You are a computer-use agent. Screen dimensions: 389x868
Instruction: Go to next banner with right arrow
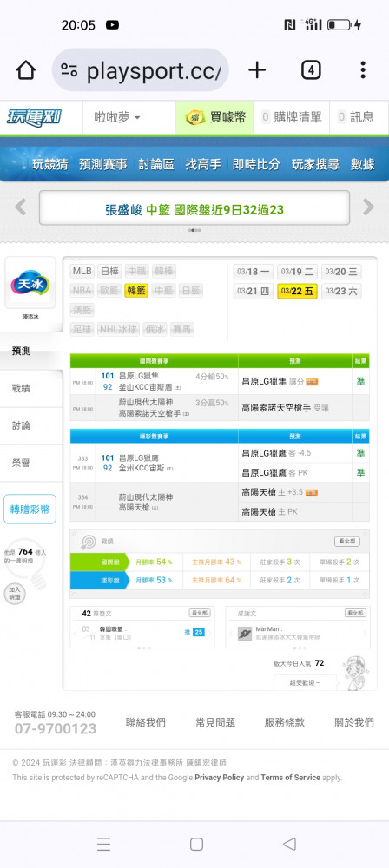(368, 207)
